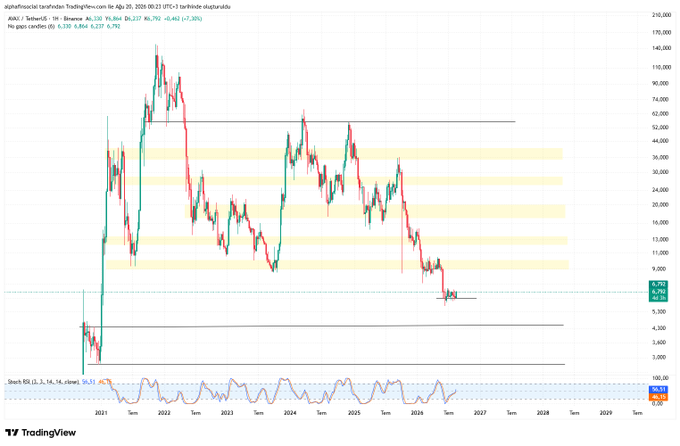The image size is (680, 446).
Task: Click the 3,600 price axis label
Action: coord(659,342)
